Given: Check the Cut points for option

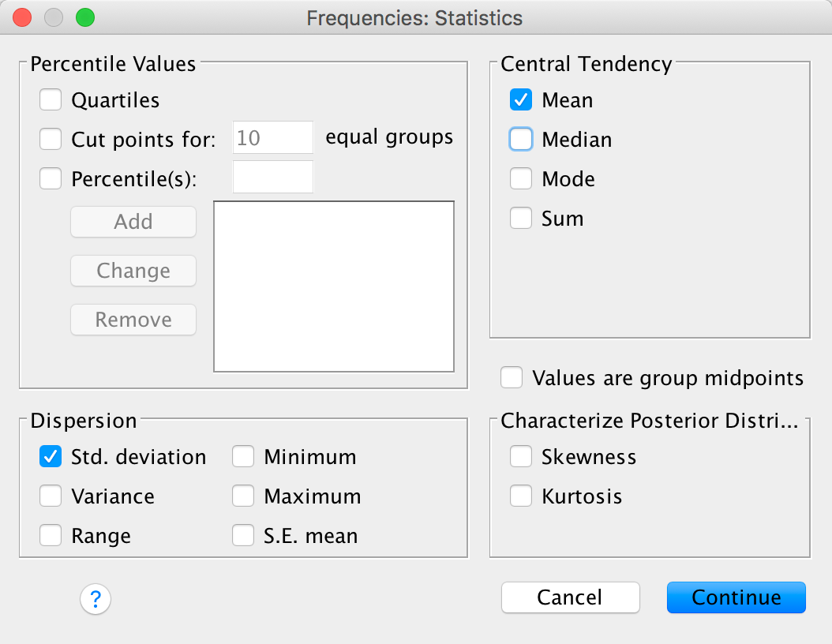Looking at the screenshot, I should (x=51, y=140).
